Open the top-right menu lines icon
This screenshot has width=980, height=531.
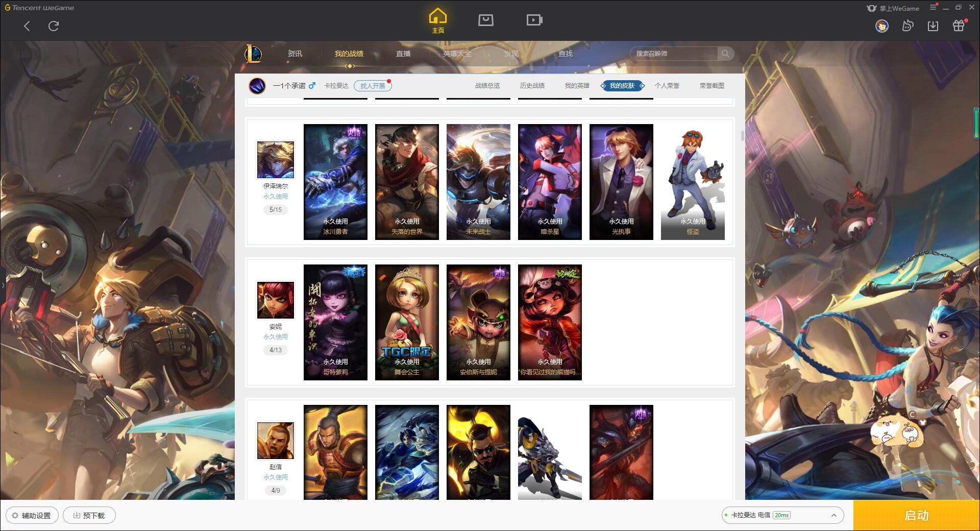[933, 7]
